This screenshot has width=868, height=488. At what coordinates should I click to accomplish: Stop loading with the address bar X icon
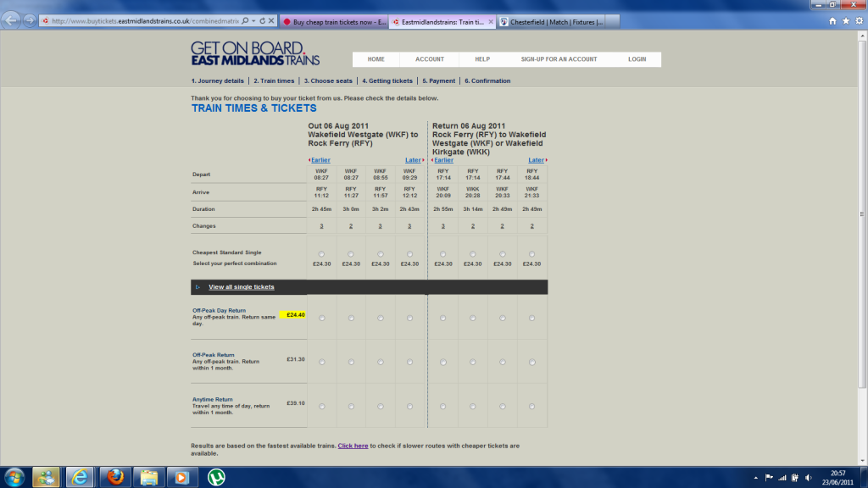click(271, 21)
